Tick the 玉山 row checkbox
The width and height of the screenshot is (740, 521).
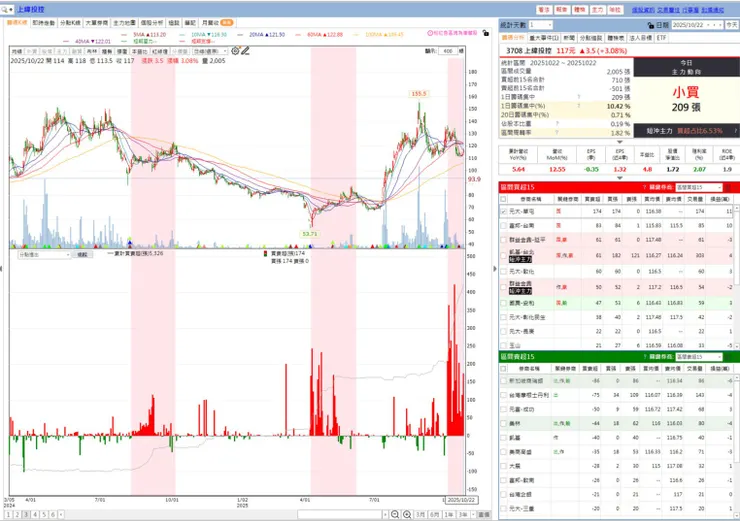(x=503, y=345)
